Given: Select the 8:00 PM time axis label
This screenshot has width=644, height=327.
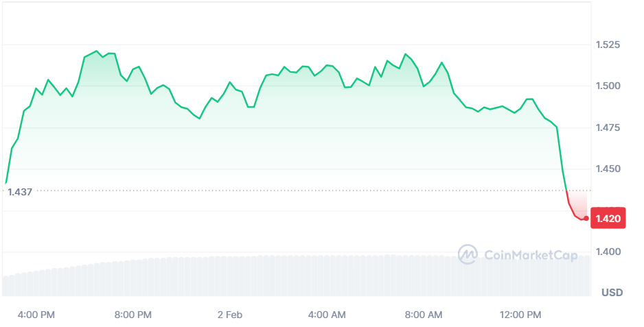Looking at the screenshot, I should (133, 315).
